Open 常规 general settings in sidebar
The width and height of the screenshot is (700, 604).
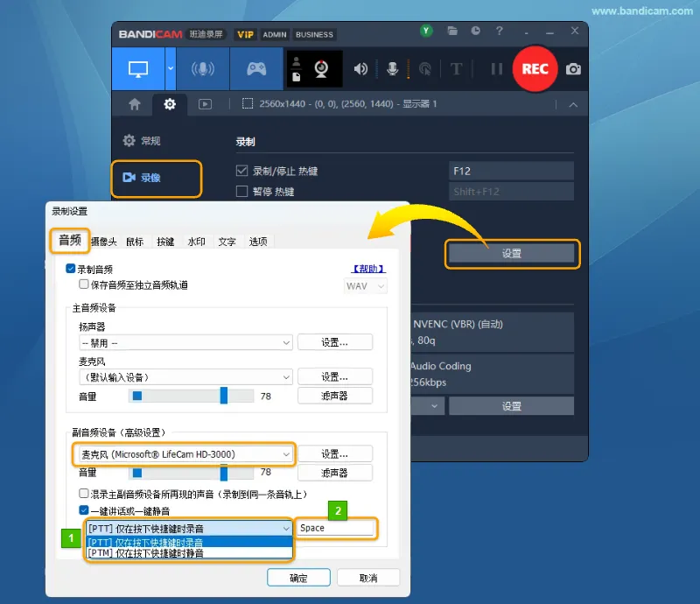click(142, 141)
